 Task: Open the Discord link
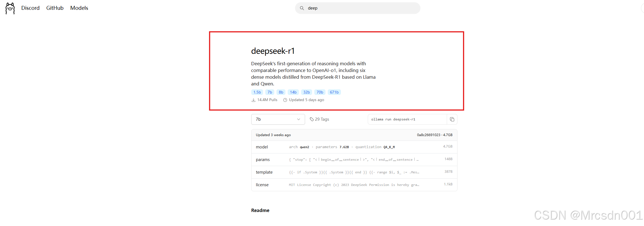(30, 8)
